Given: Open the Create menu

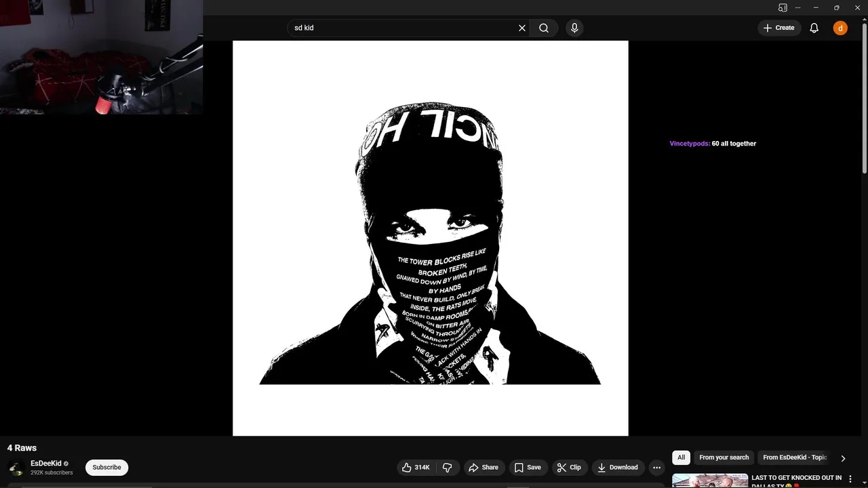Looking at the screenshot, I should [x=778, y=28].
